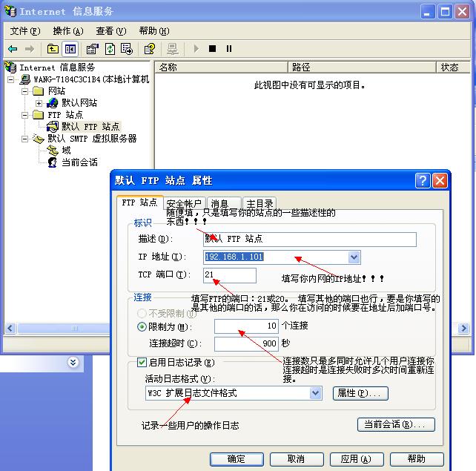
Task: Toggle the Show/Hide Console Tree icon
Action: point(70,49)
